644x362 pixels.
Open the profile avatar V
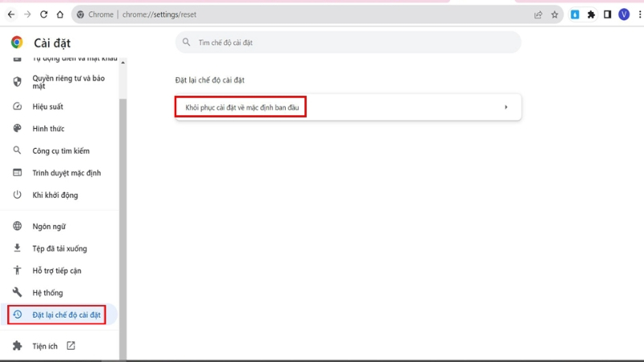[x=624, y=14]
